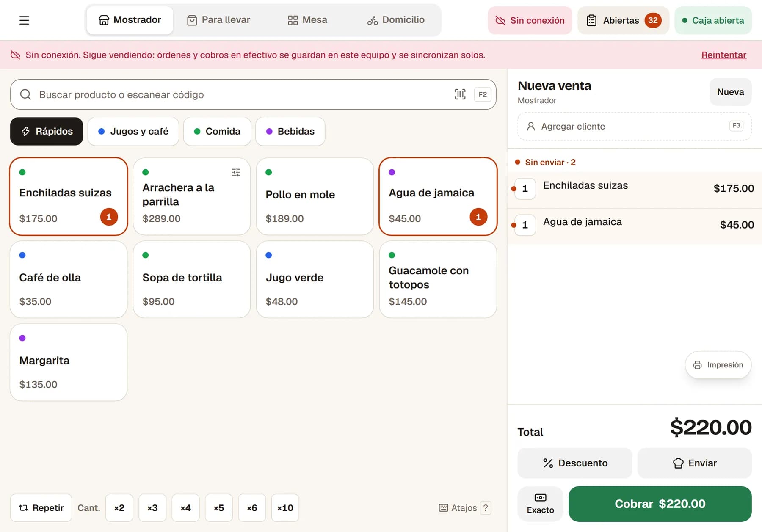This screenshot has width=762, height=532.
Task: Switch to Domicilio order type
Action: click(x=396, y=20)
